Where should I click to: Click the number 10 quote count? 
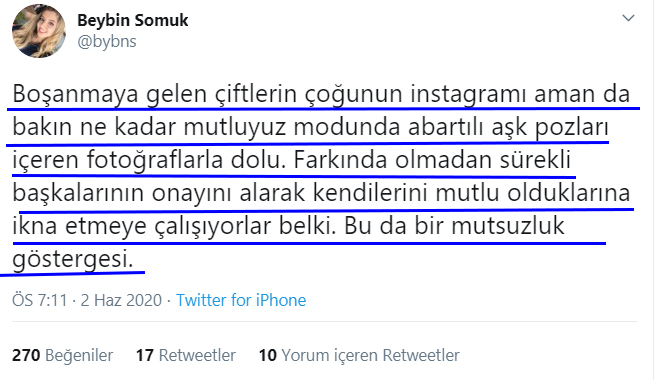click(x=267, y=355)
